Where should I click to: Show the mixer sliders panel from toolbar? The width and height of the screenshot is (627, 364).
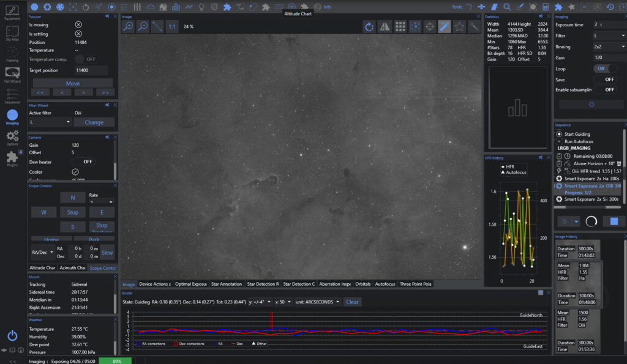137,7
